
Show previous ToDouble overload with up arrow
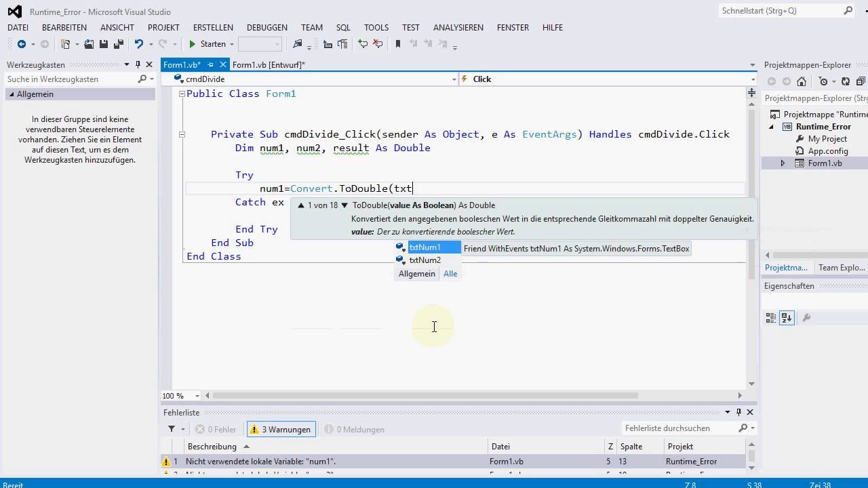tap(301, 205)
